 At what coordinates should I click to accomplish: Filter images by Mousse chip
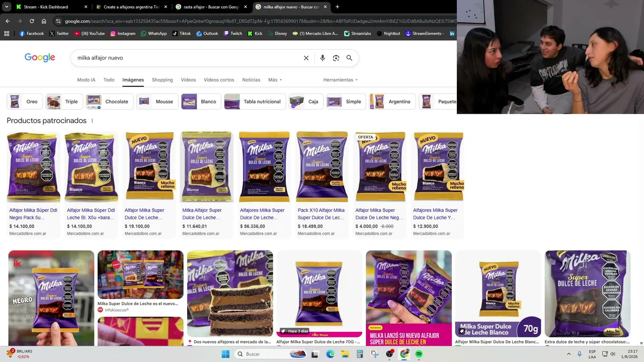pos(156,102)
